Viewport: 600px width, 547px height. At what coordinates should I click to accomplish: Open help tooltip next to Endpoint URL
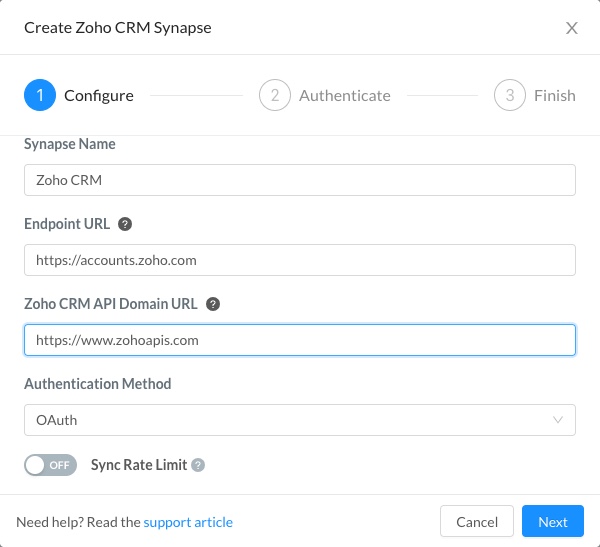click(x=123, y=224)
